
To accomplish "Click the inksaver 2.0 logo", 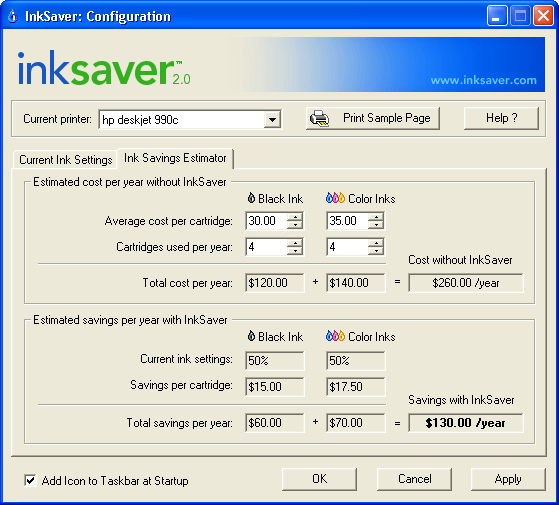I will (x=104, y=68).
